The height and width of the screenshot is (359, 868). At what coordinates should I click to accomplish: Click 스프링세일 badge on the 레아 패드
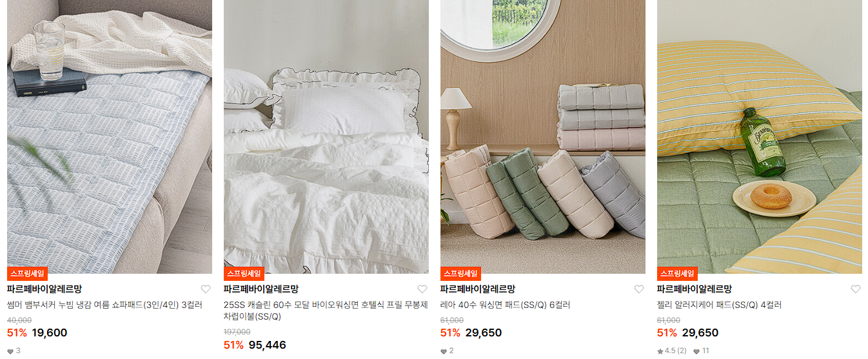pos(460,274)
